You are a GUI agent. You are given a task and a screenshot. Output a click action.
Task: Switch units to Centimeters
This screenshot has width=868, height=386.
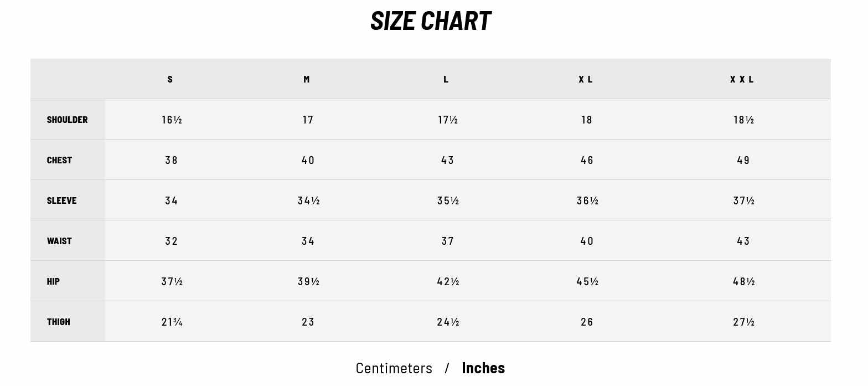(394, 368)
